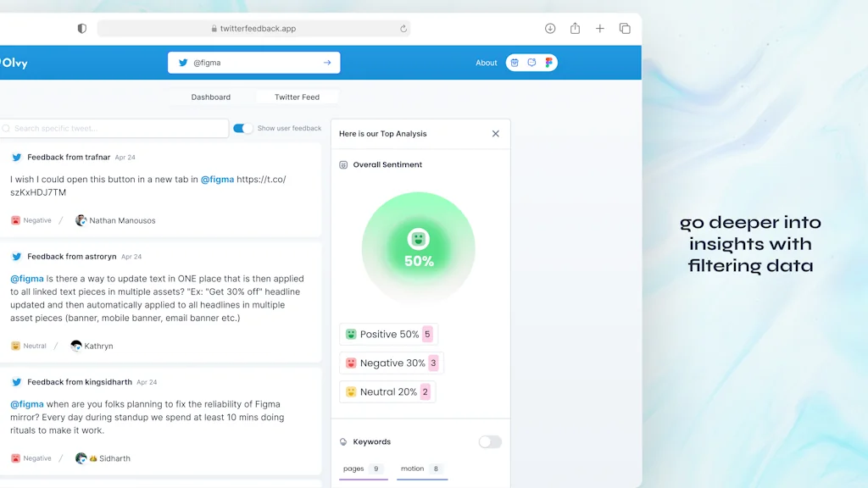This screenshot has height=488, width=868.
Task: Open the browser tab overview control
Action: pyautogui.click(x=625, y=28)
